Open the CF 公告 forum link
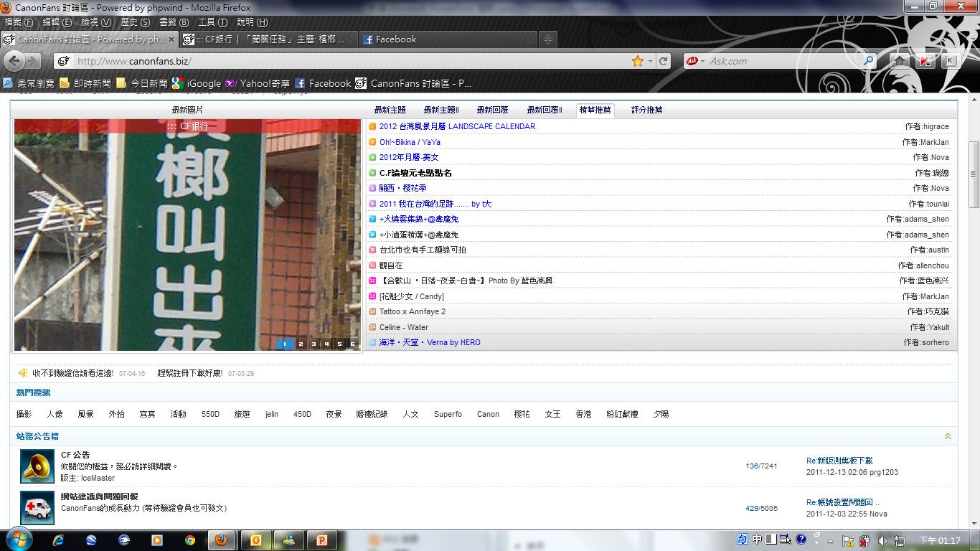 [x=75, y=455]
